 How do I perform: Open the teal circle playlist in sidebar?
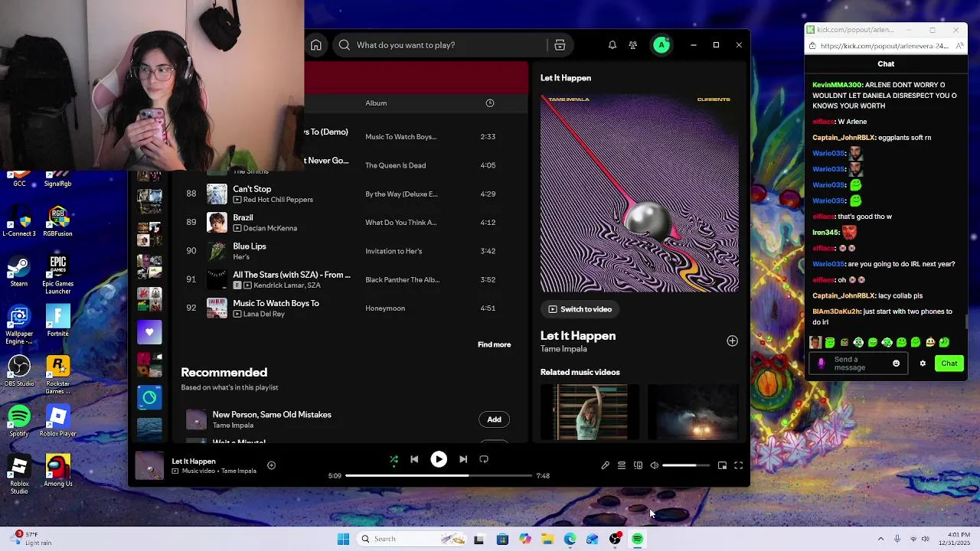tap(149, 397)
